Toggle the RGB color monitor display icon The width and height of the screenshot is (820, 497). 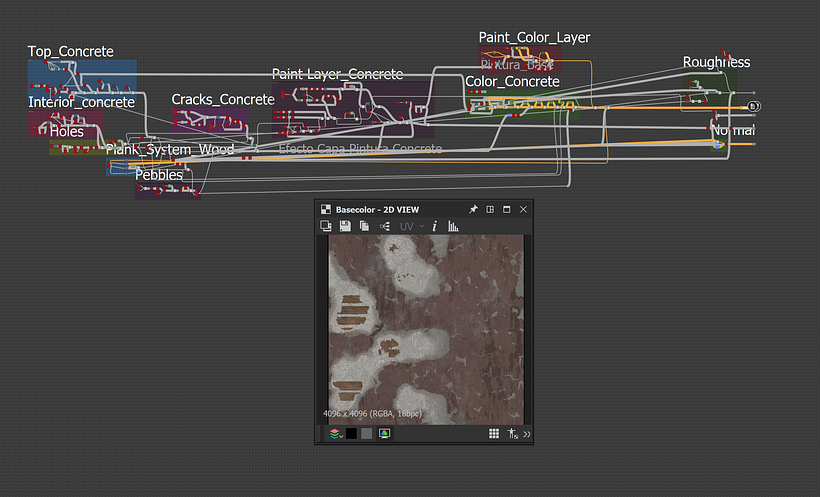click(x=384, y=434)
